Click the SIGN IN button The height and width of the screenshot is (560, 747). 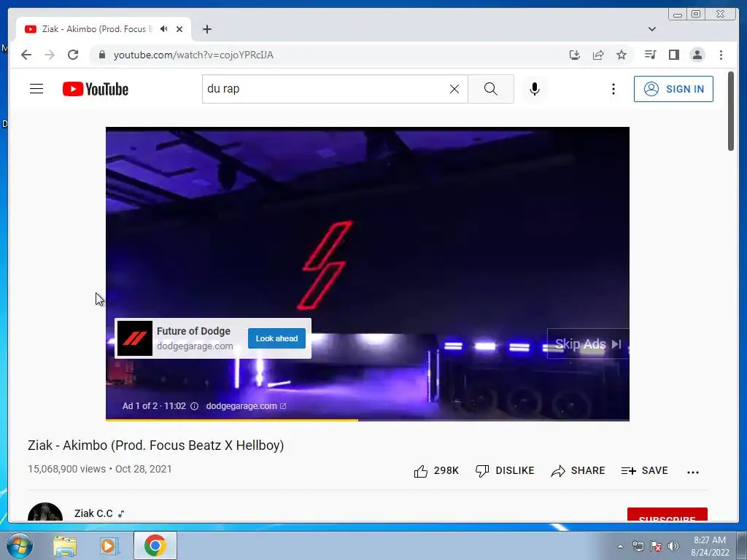(x=673, y=89)
